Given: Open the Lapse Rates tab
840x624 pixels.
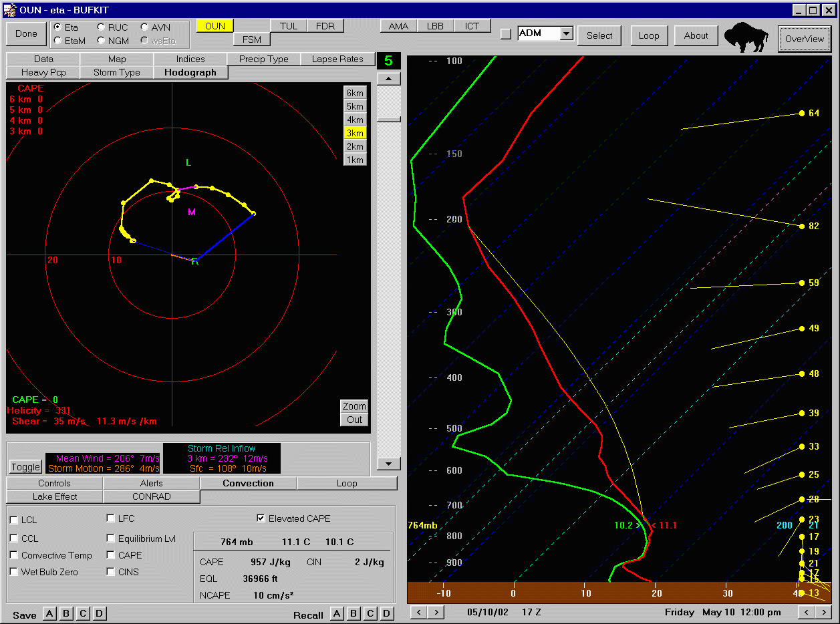Looking at the screenshot, I should (x=337, y=59).
